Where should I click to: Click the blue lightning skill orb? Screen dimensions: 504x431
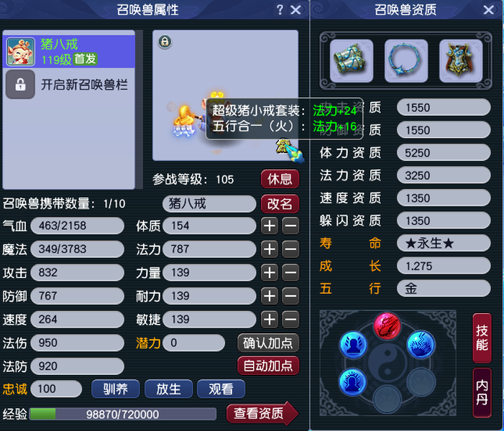[421, 345]
